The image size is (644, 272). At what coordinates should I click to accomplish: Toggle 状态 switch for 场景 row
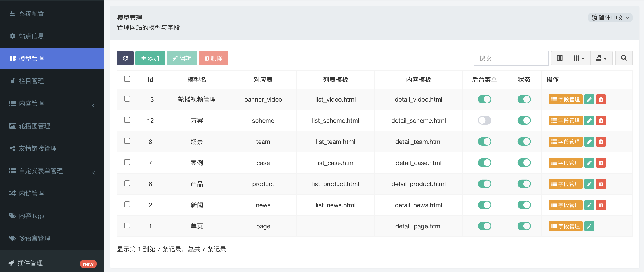pyautogui.click(x=524, y=141)
